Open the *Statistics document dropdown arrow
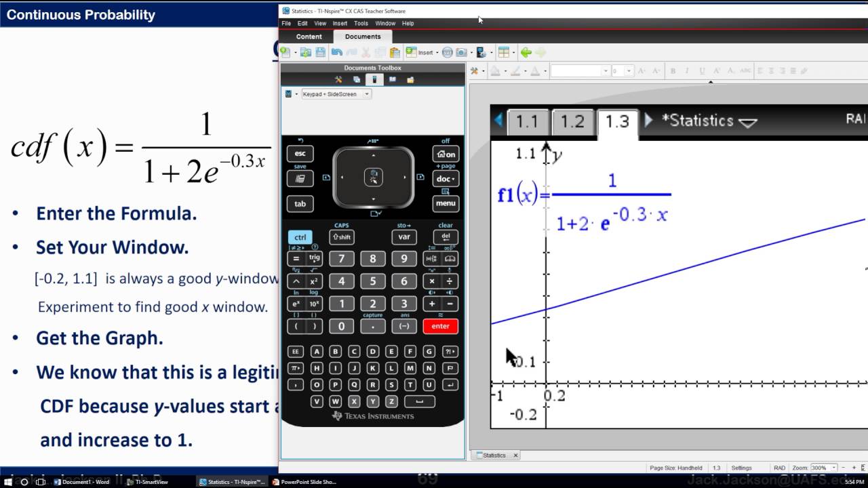This screenshot has width=868, height=488. (747, 123)
